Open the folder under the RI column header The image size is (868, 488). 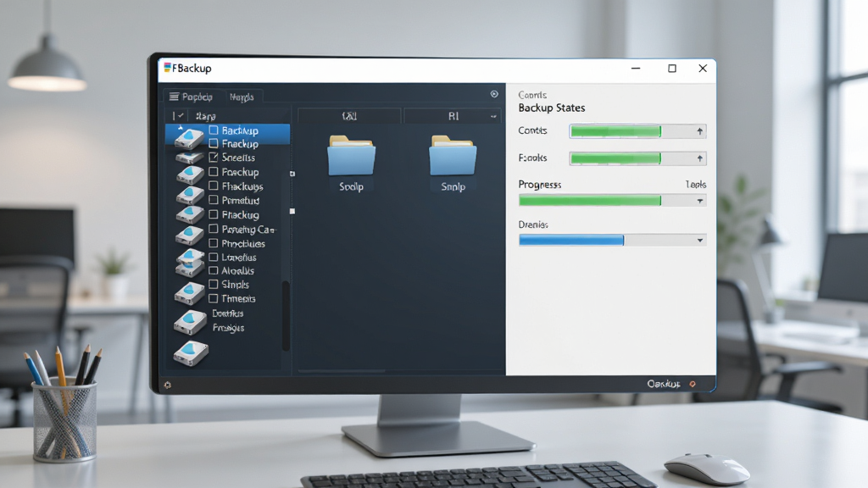(453, 156)
